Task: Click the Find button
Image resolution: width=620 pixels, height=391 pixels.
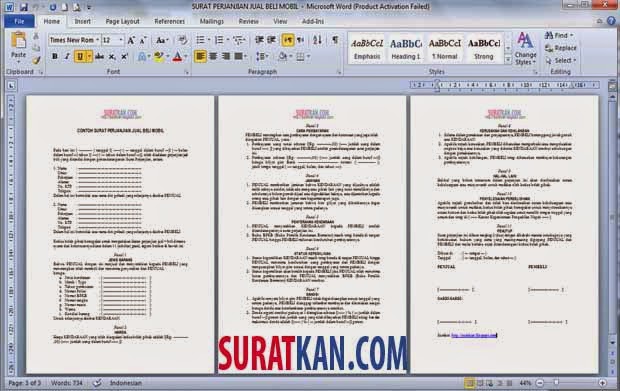Action: pos(560,36)
